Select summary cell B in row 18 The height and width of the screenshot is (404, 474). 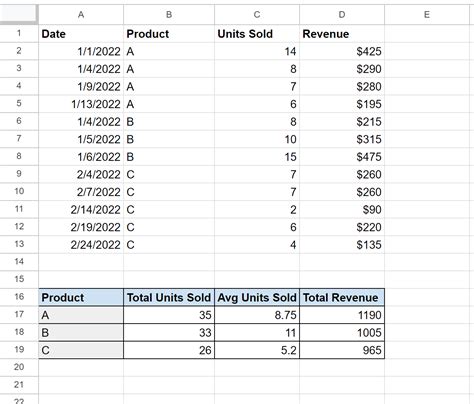click(x=81, y=333)
